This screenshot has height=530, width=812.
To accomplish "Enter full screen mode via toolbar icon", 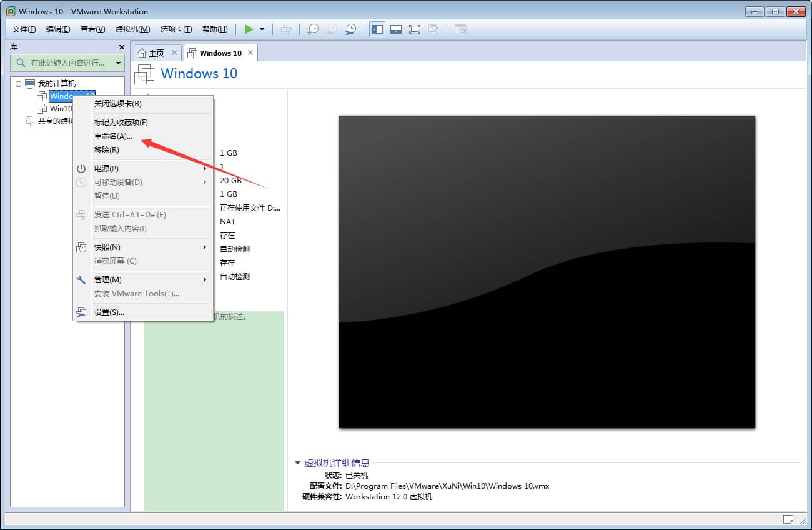I will click(x=415, y=29).
